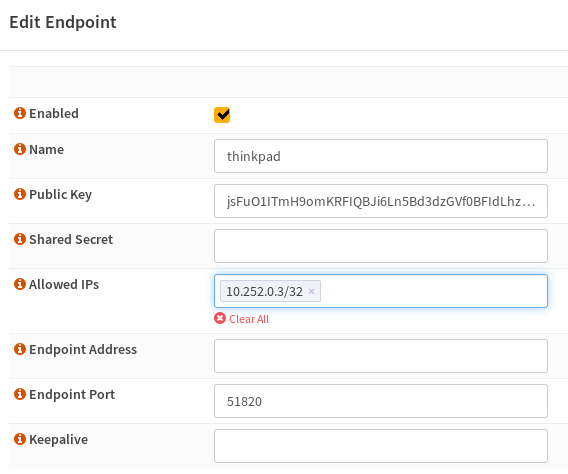
Task: Uncheck the Enabled checkbox
Action: click(222, 115)
